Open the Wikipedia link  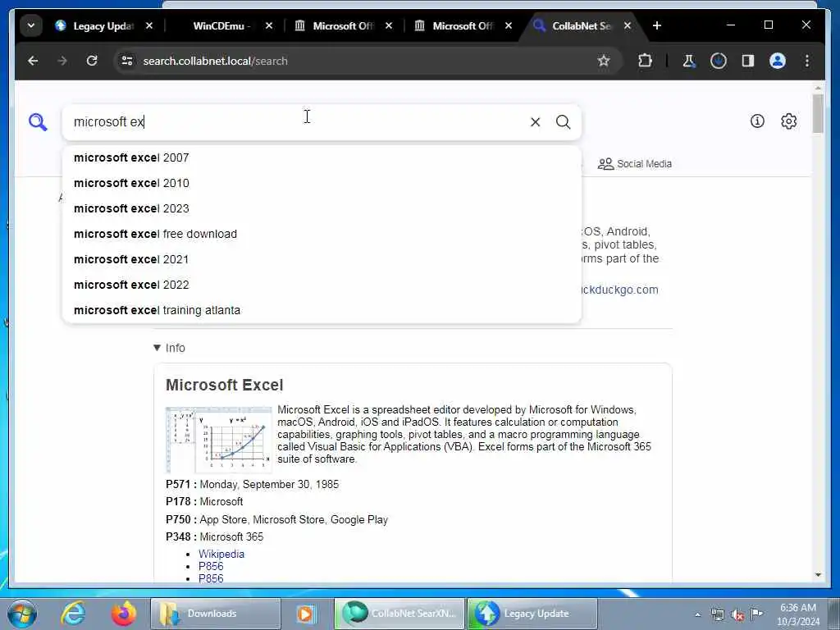[221, 554]
